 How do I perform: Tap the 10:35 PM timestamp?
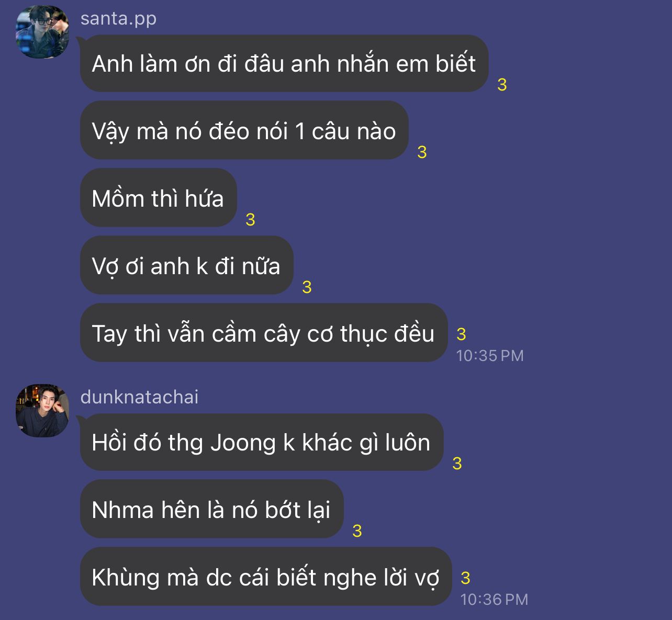pyautogui.click(x=490, y=356)
